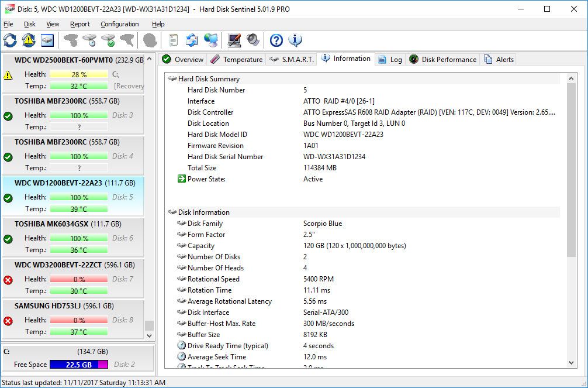Switch to the Log tab
This screenshot has width=588, height=388.
[x=390, y=59]
